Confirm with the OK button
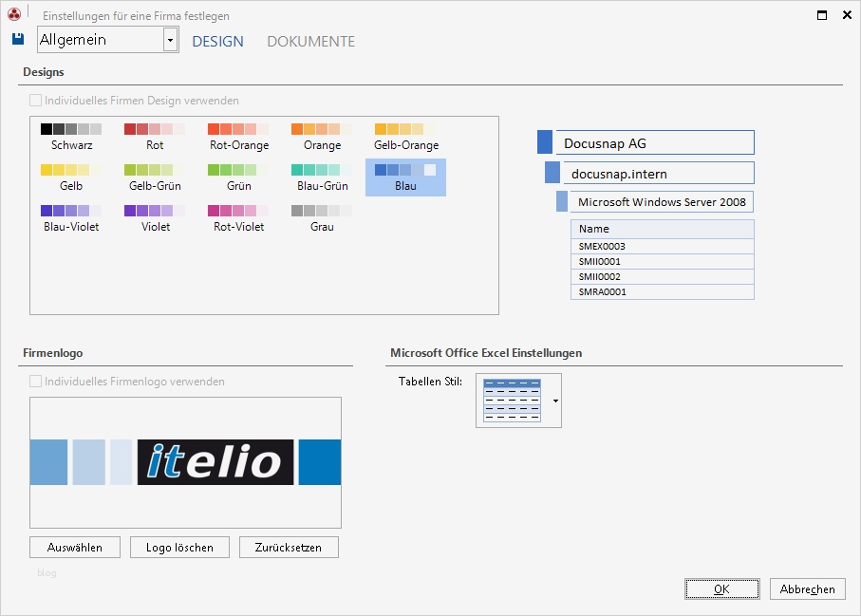Image resolution: width=861 pixels, height=616 pixels. coord(722,589)
